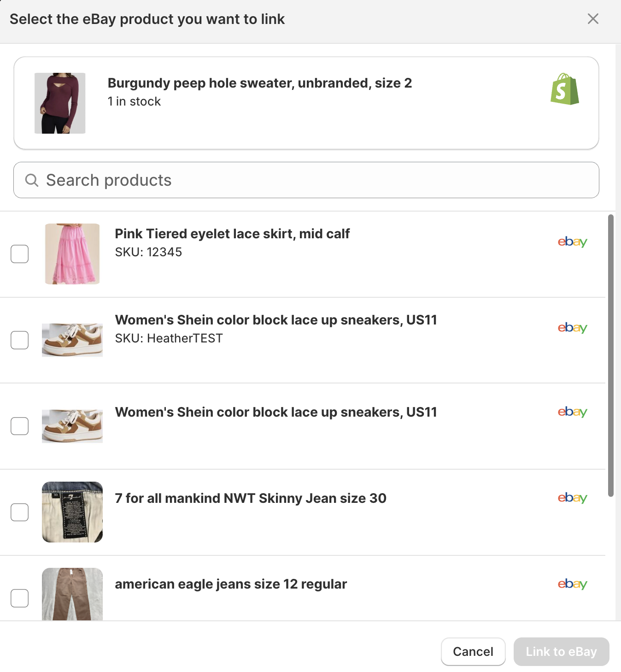Screen dimensions: 621x672
Task: Click the eBay logo beside american eagle jeans
Action: pos(572,584)
